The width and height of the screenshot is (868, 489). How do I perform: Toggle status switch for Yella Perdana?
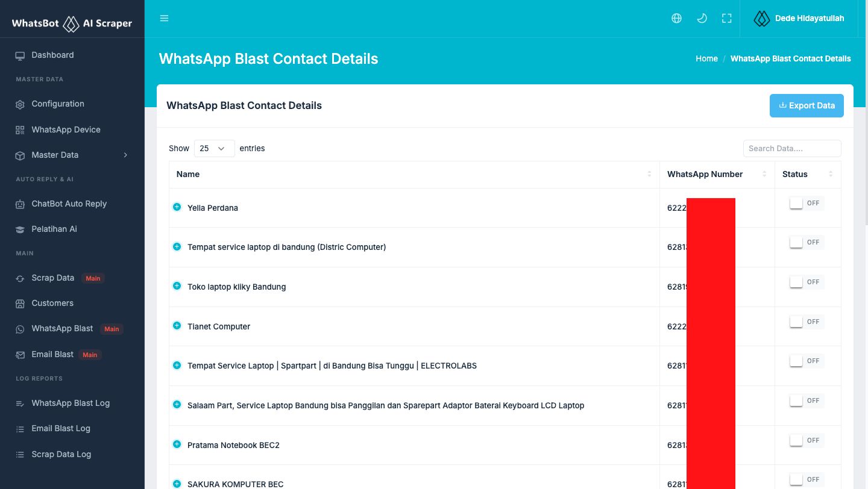(797, 203)
